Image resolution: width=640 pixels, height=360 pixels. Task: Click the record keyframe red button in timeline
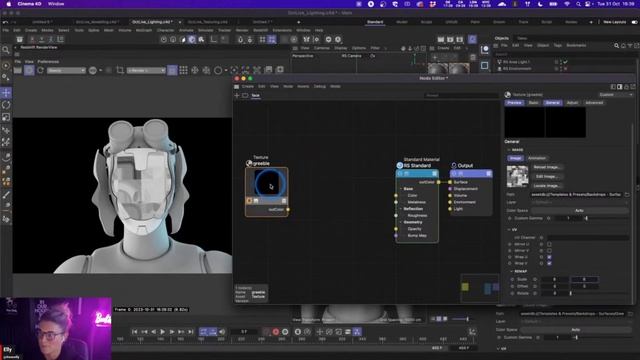click(x=276, y=332)
